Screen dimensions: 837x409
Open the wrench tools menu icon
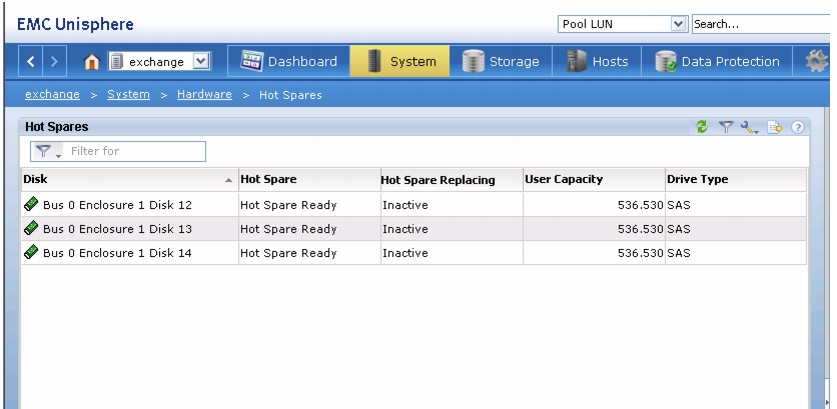click(749, 127)
